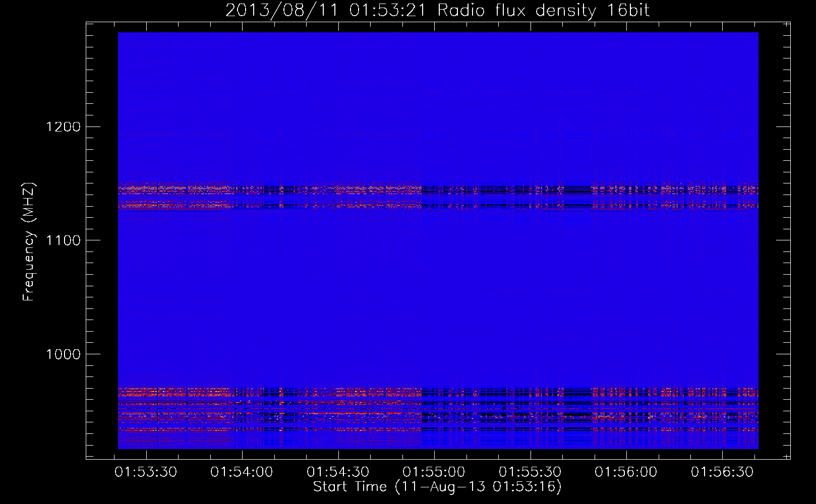816x504 pixels.
Task: Click the "Start Time (11-Aug-13 01:53:16)" label
Action: pyautogui.click(x=437, y=487)
